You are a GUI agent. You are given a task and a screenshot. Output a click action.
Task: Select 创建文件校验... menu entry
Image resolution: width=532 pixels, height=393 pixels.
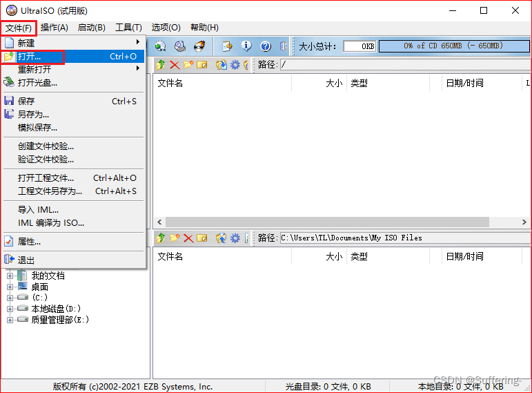[x=74, y=146]
